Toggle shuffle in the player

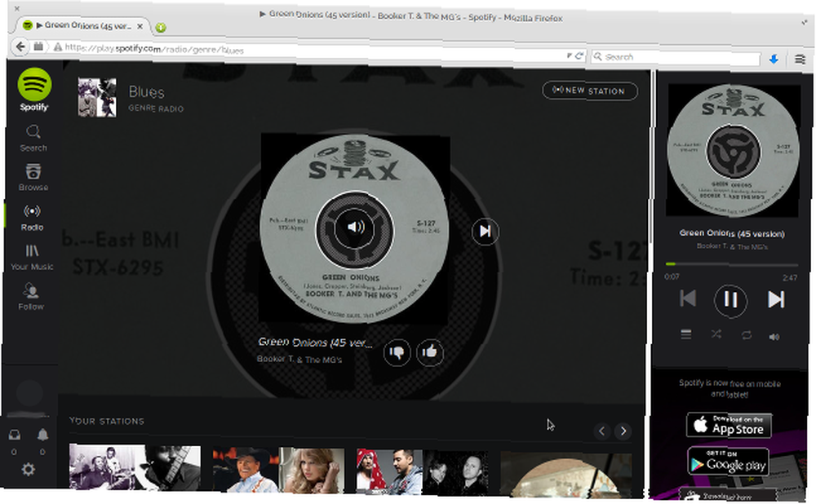[x=716, y=334]
